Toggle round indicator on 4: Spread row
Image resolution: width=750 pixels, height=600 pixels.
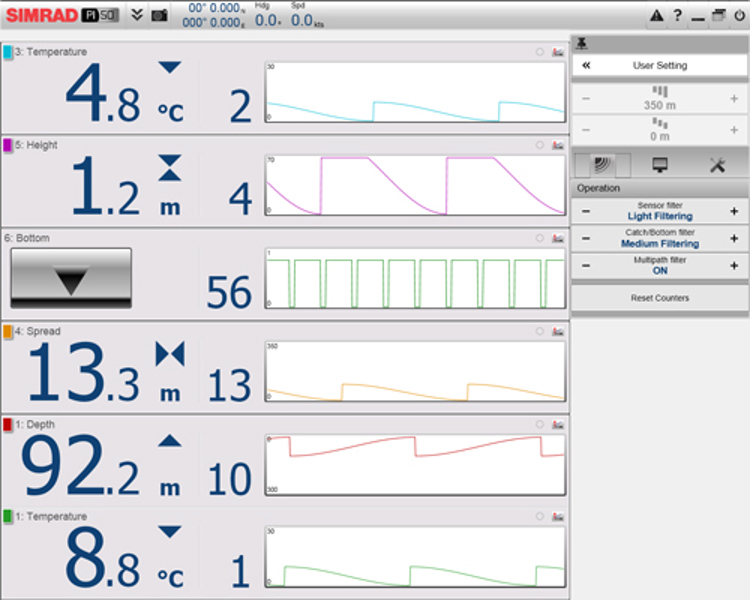pos(540,331)
